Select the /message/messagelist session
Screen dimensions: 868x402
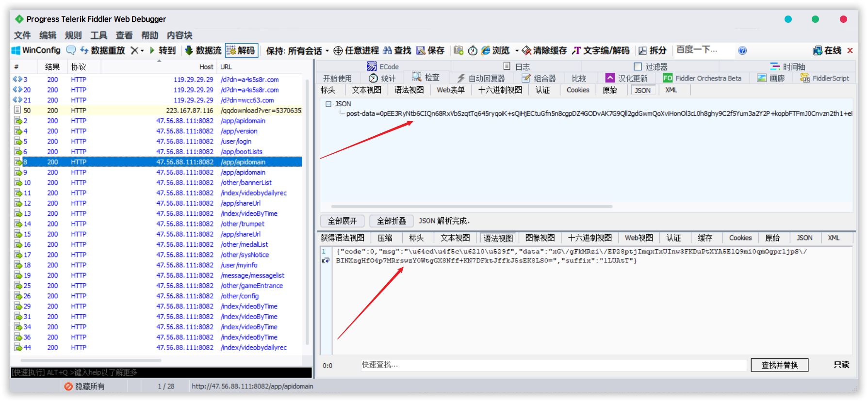(x=157, y=275)
